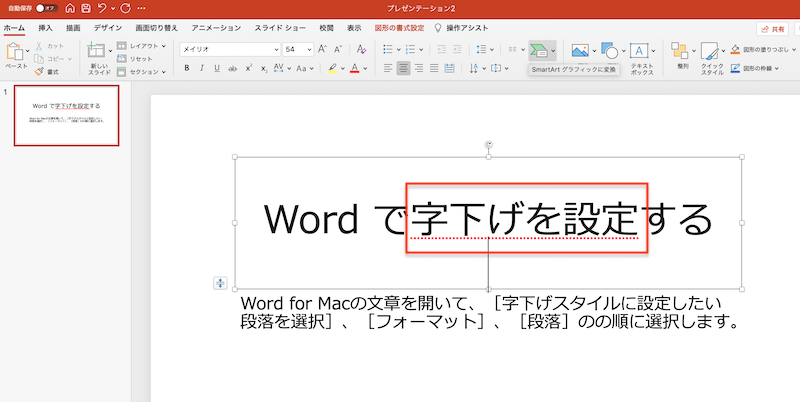Screen dimensions: 800x402
Task: Open the メイリオ font name combo box
Action: [230, 49]
